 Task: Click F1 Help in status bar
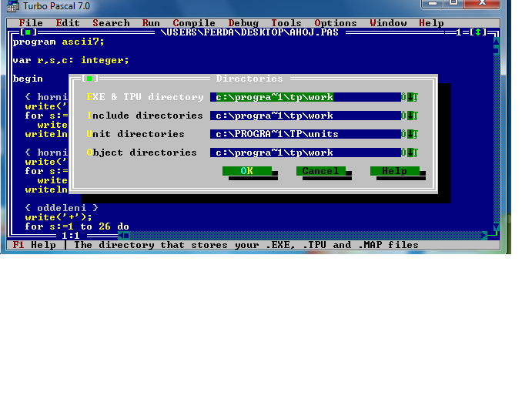click(x=35, y=245)
